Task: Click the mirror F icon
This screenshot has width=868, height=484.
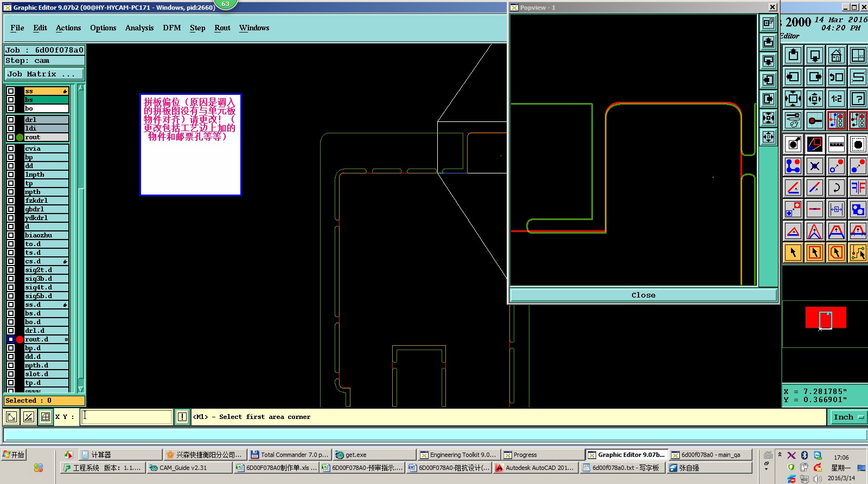Action: click(858, 188)
